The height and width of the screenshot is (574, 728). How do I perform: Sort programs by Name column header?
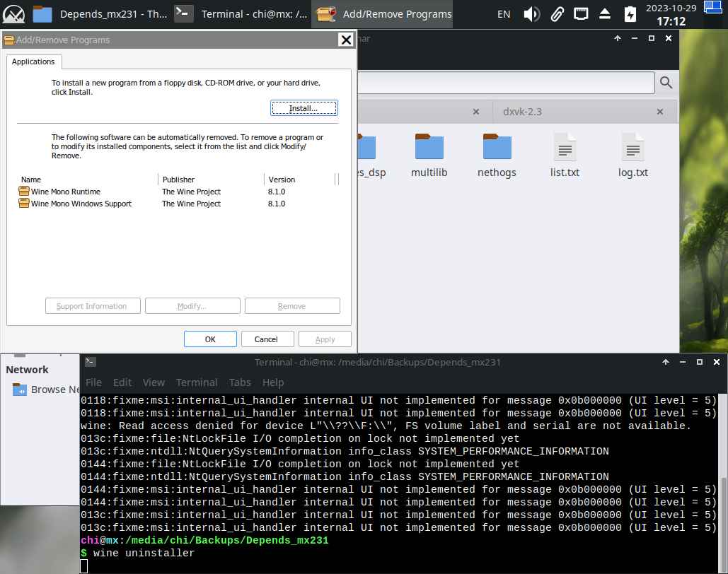pos(31,180)
